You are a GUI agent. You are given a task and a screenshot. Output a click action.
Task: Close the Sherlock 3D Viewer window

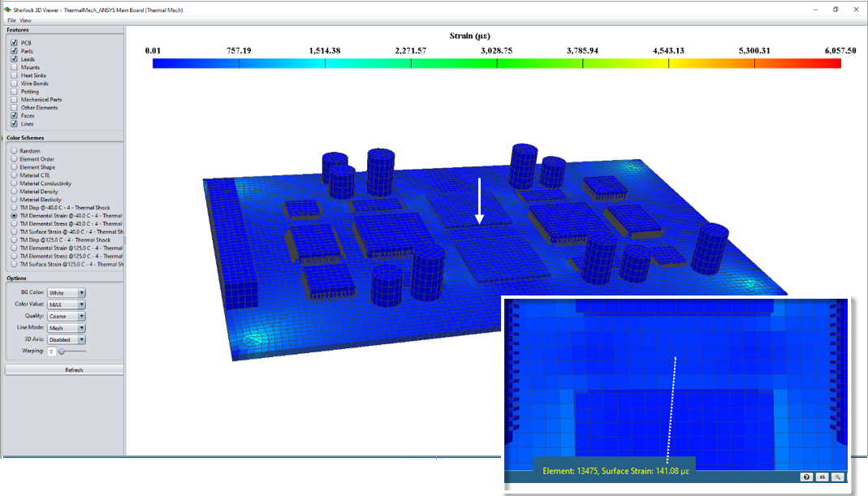(856, 10)
